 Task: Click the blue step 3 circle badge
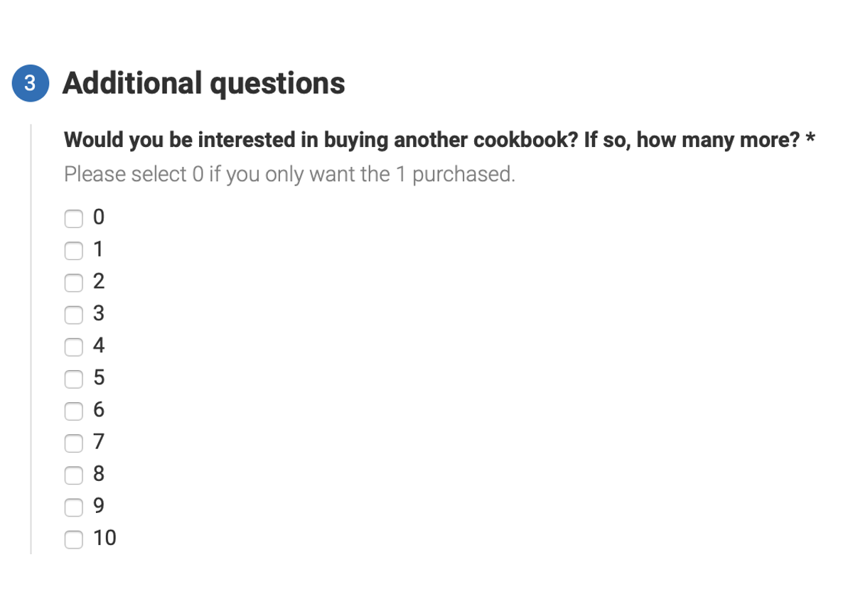coord(30,83)
